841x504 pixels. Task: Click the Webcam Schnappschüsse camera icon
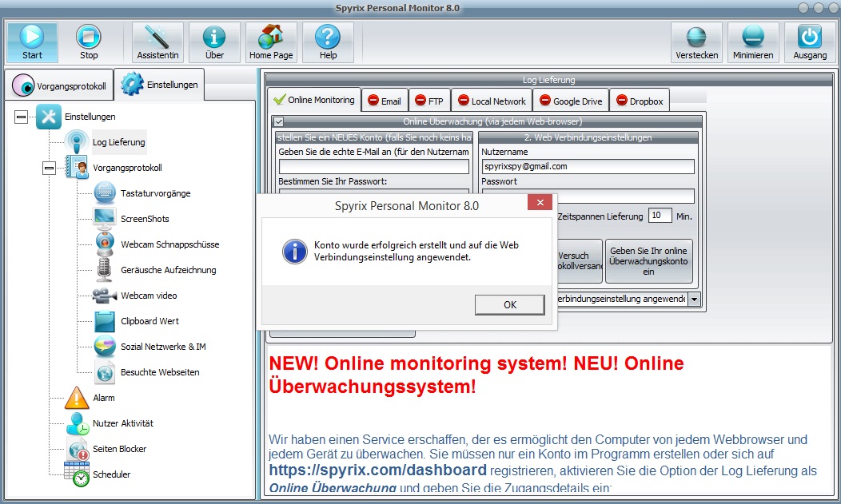(x=105, y=244)
